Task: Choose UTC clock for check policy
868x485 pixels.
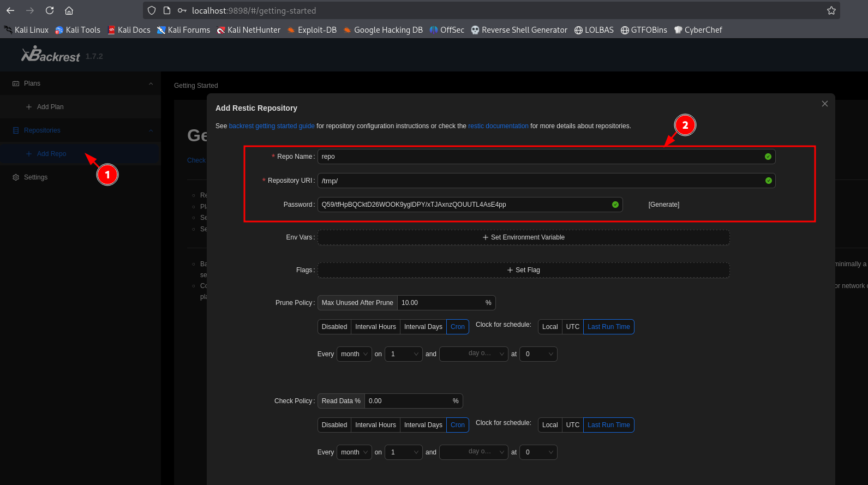Action: [x=572, y=425]
